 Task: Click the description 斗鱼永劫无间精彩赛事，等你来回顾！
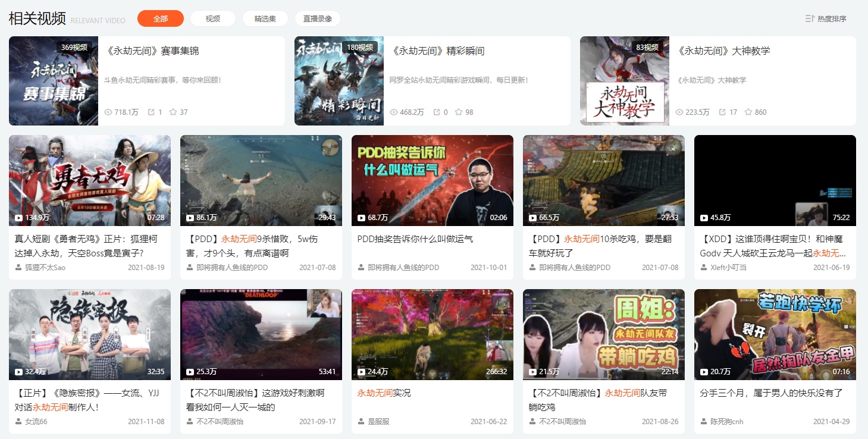click(x=162, y=80)
